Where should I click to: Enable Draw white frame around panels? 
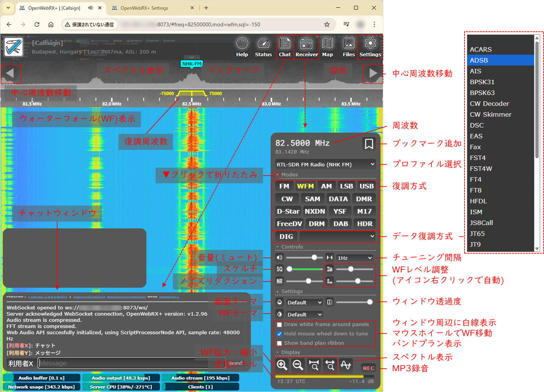pos(279,324)
